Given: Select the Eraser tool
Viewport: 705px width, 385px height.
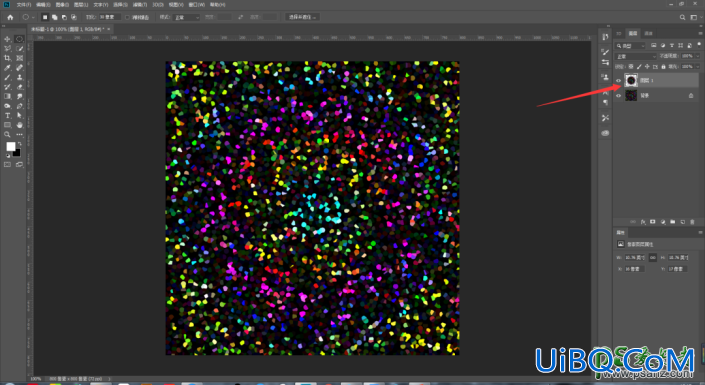Looking at the screenshot, I should 19,87.
